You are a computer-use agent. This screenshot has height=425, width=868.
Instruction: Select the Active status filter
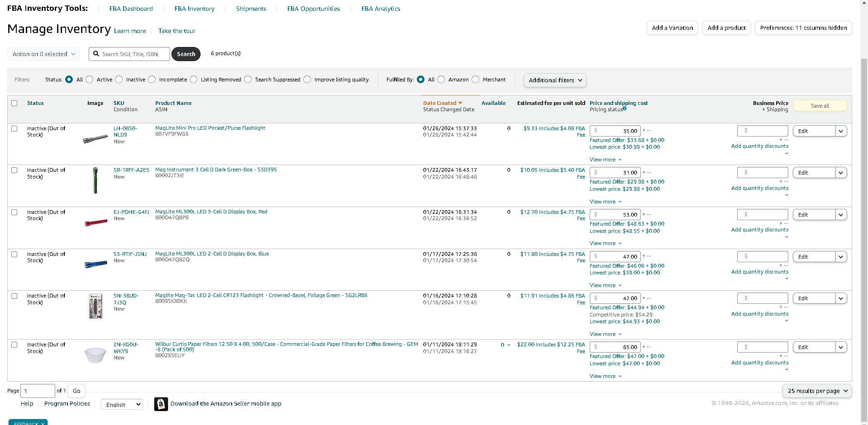(90, 80)
